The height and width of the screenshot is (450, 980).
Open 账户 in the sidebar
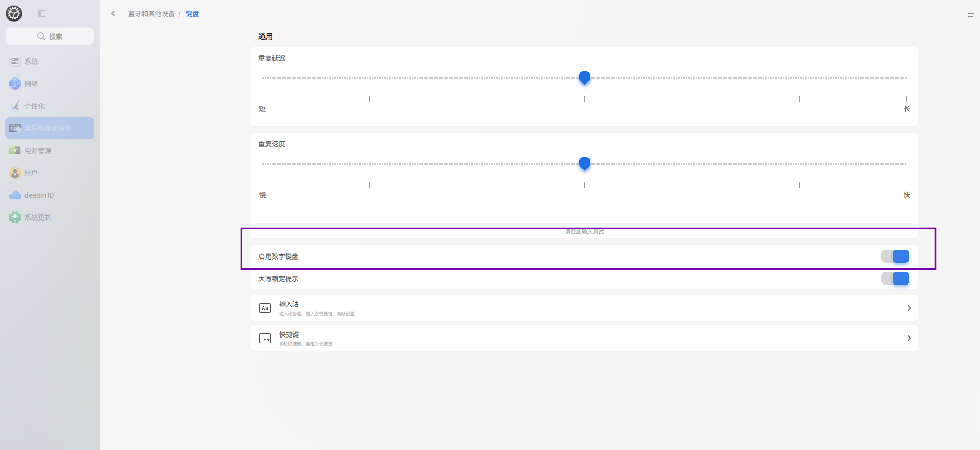coord(50,173)
